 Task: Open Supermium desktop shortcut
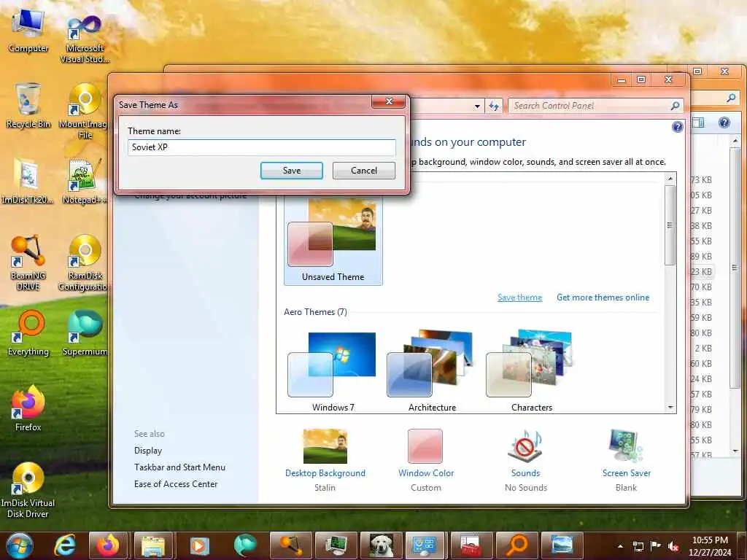pos(85,332)
